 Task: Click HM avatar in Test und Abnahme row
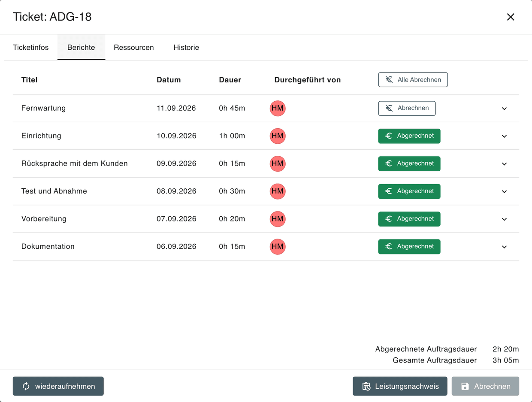tap(278, 191)
